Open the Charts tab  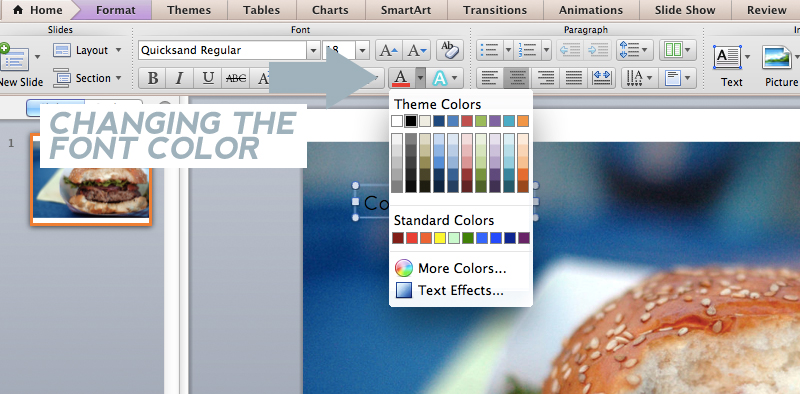point(331,10)
